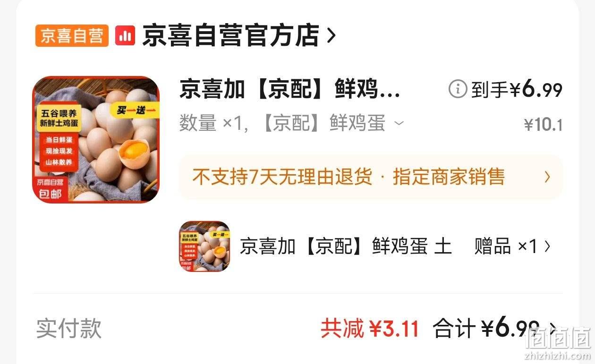View the 共减 ¥3.11 discount details
Image resolution: width=595 pixels, height=364 pixels.
click(370, 328)
